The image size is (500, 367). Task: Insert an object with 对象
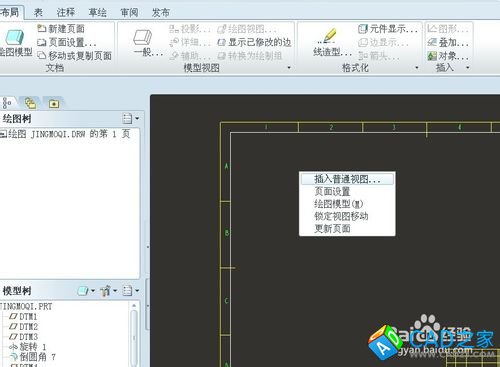click(x=448, y=56)
